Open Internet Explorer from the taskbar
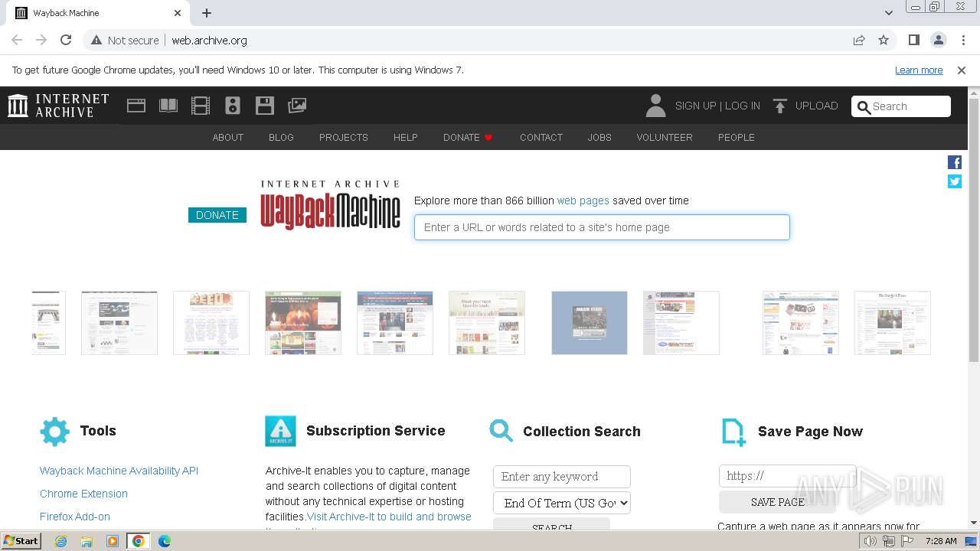Viewport: 980px width, 551px height. click(61, 541)
